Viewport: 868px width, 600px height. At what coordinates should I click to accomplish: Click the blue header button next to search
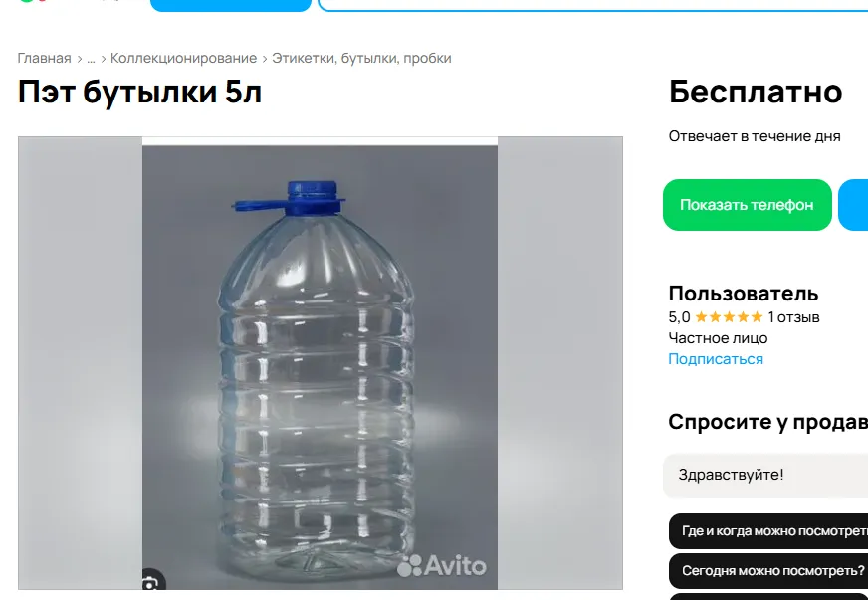coord(231,4)
